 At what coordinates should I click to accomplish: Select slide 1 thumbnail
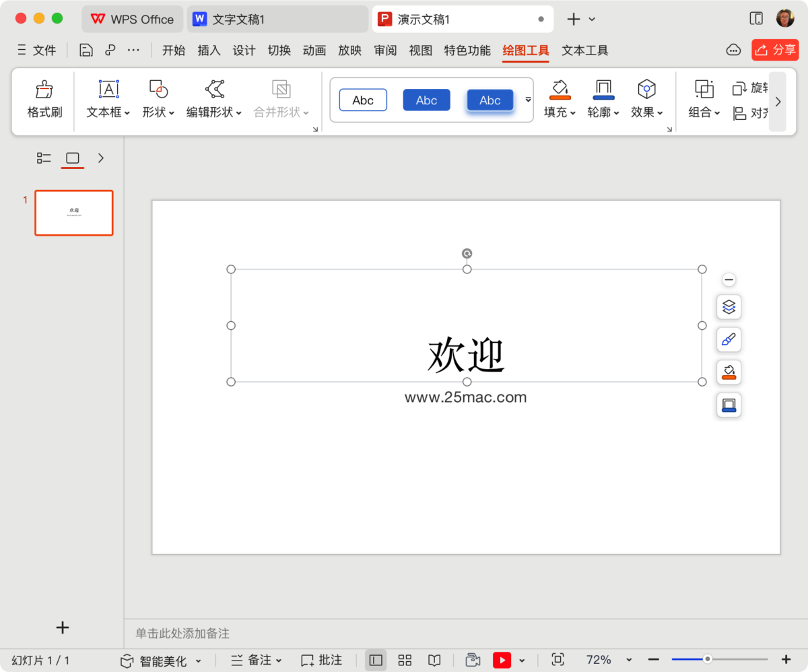click(74, 213)
